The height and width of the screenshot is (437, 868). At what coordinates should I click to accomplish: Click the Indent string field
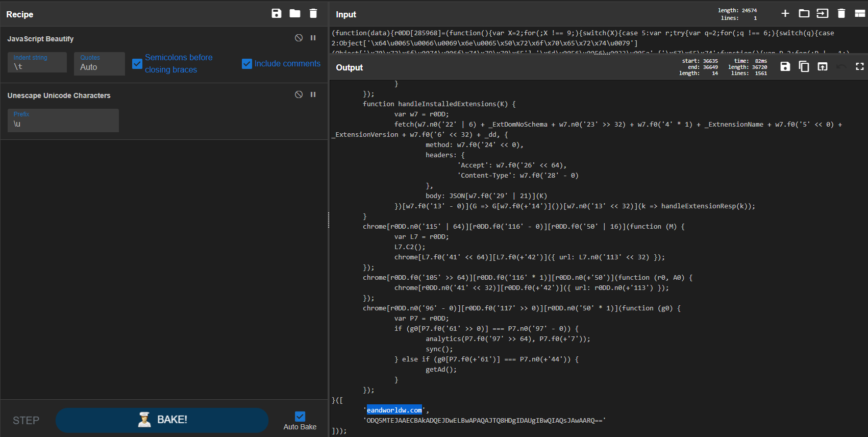pyautogui.click(x=37, y=62)
